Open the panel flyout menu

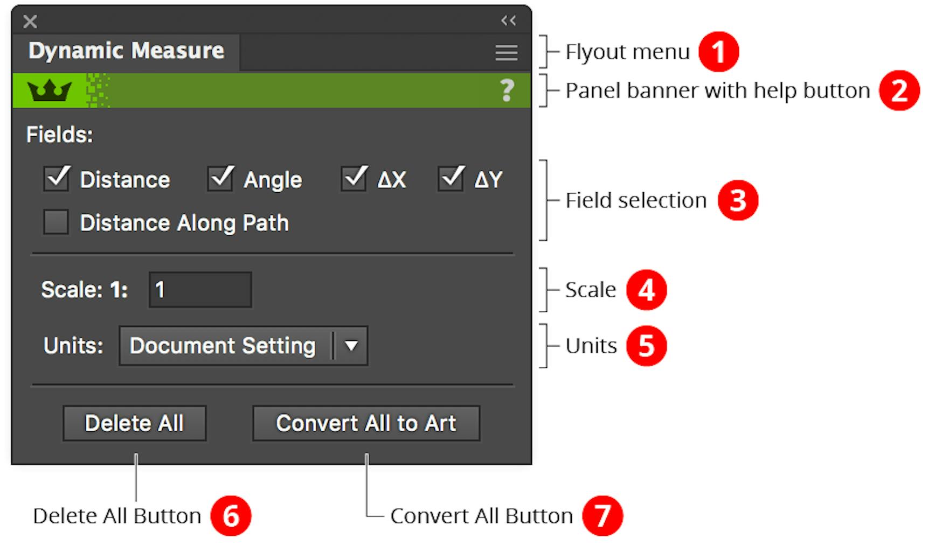(505, 52)
